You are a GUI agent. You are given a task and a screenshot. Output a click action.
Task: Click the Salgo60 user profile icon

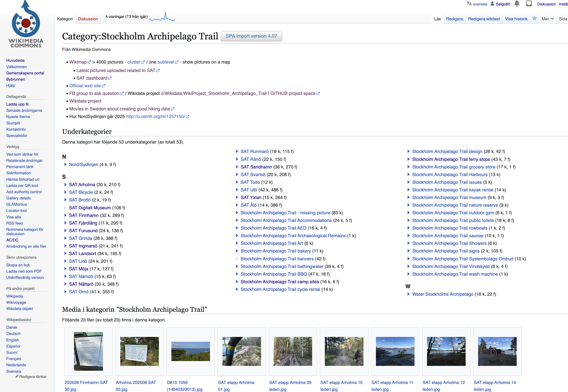[492, 4]
